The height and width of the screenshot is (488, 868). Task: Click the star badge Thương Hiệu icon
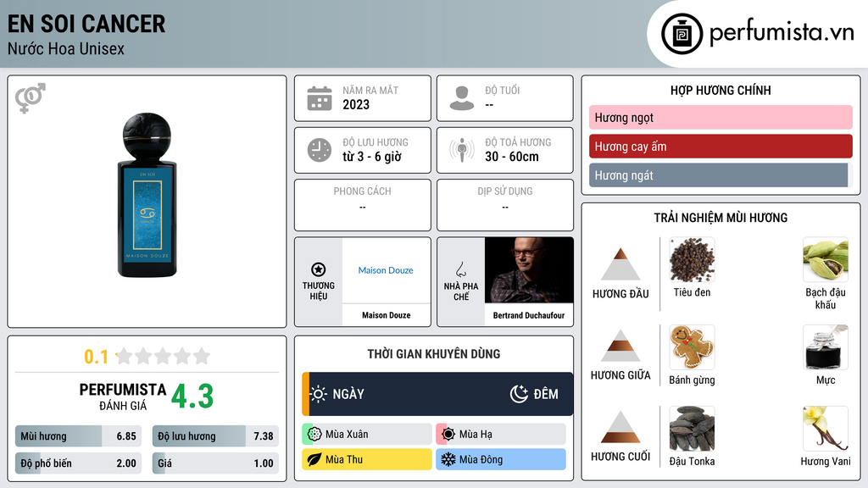(x=319, y=269)
